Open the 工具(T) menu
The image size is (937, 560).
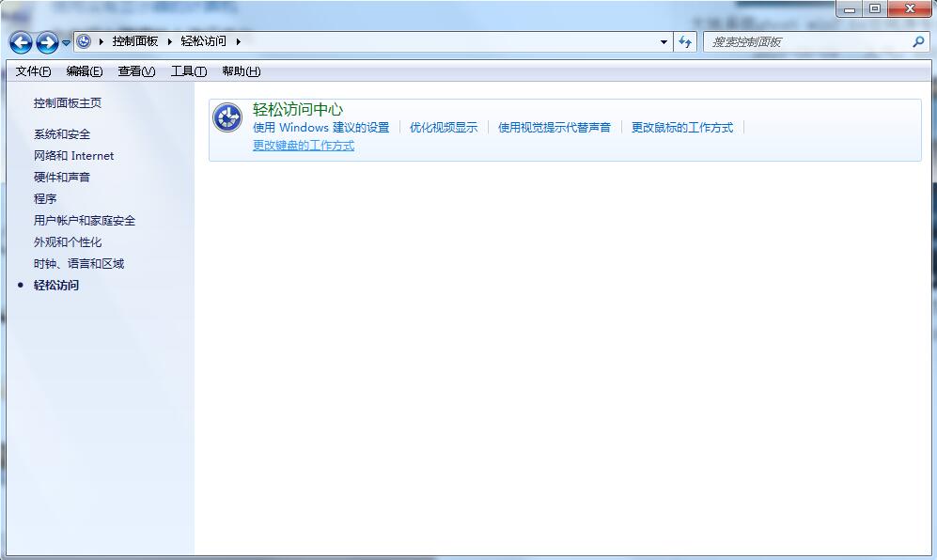click(x=188, y=71)
